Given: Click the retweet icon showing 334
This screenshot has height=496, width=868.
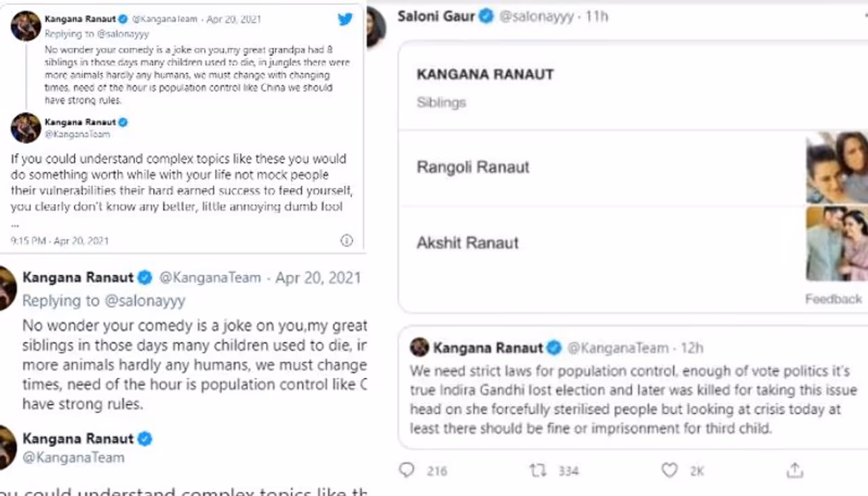Looking at the screenshot, I should [538, 470].
